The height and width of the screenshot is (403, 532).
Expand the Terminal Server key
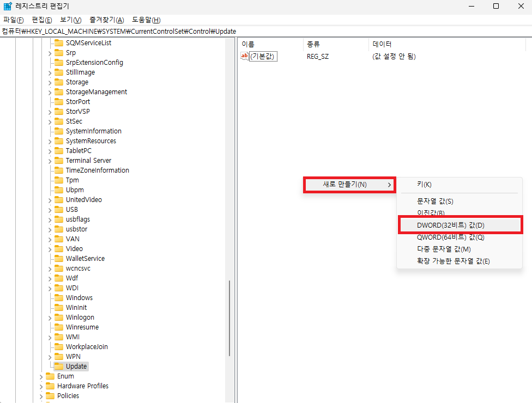[x=50, y=161]
